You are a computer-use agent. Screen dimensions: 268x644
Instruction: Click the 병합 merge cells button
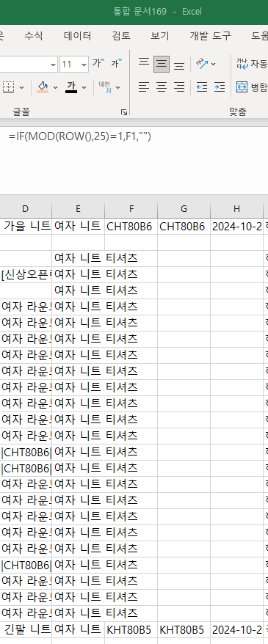pyautogui.click(x=252, y=87)
